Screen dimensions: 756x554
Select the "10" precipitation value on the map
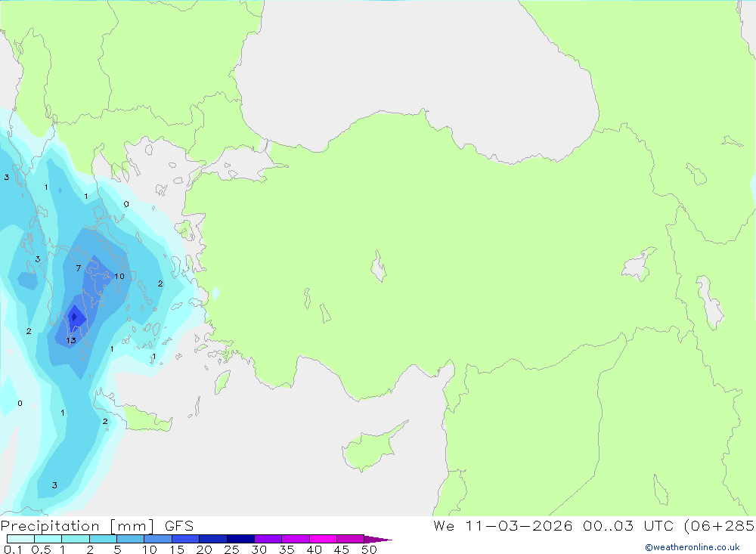(x=119, y=277)
